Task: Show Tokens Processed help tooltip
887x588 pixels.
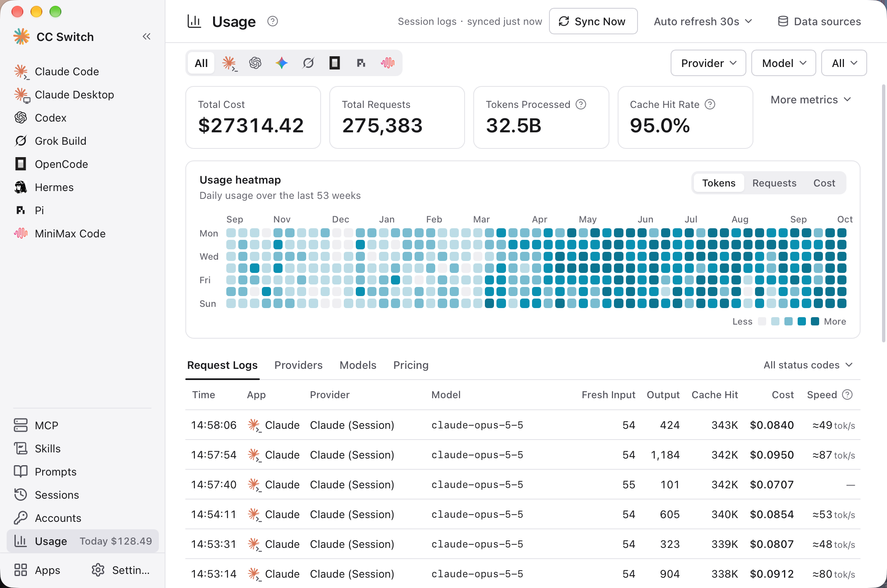Action: [581, 105]
